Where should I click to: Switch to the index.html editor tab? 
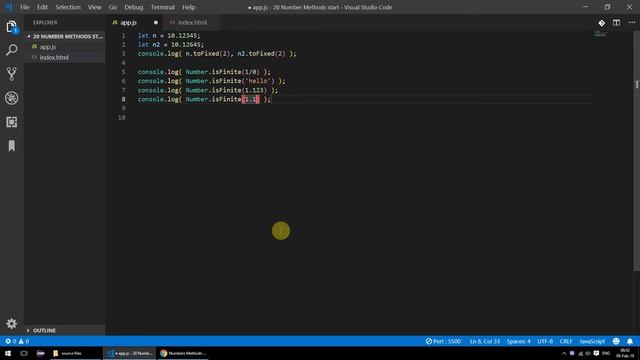pyautogui.click(x=192, y=22)
